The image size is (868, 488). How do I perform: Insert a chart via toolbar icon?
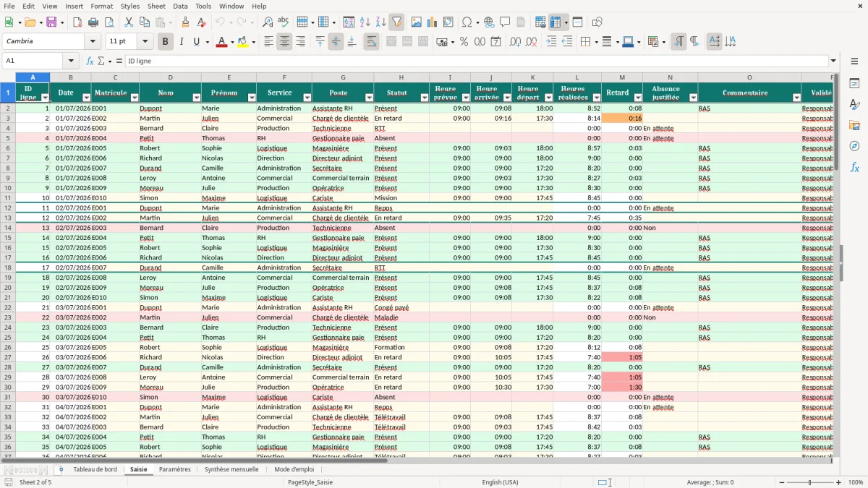433,22
